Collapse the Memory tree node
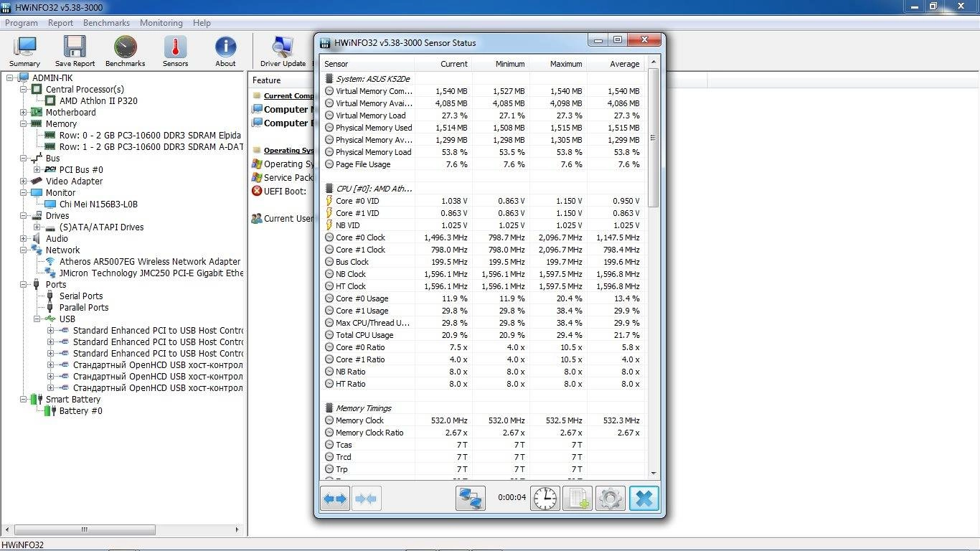 click(x=24, y=123)
